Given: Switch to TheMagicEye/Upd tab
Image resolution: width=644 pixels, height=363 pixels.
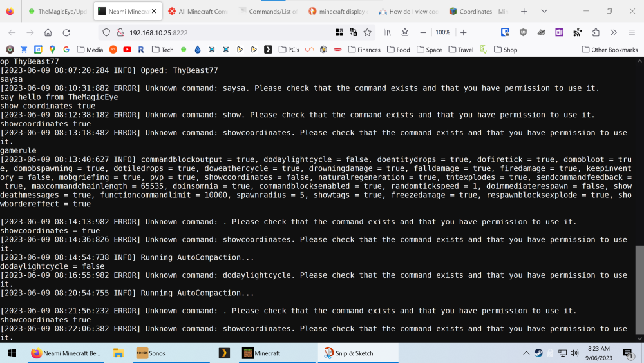Looking at the screenshot, I should pyautogui.click(x=57, y=12).
